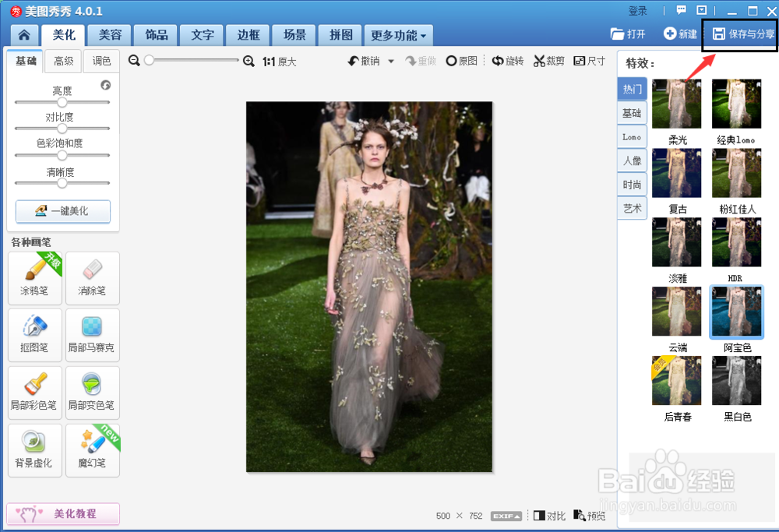Click the 1:1 原大 actual size button
The width and height of the screenshot is (779, 532).
tap(279, 62)
